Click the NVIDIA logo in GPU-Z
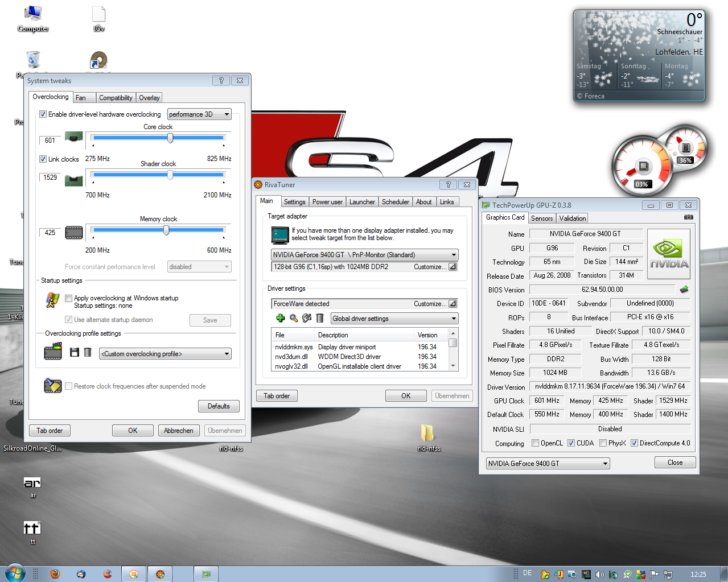This screenshot has height=582, width=728. (x=669, y=254)
